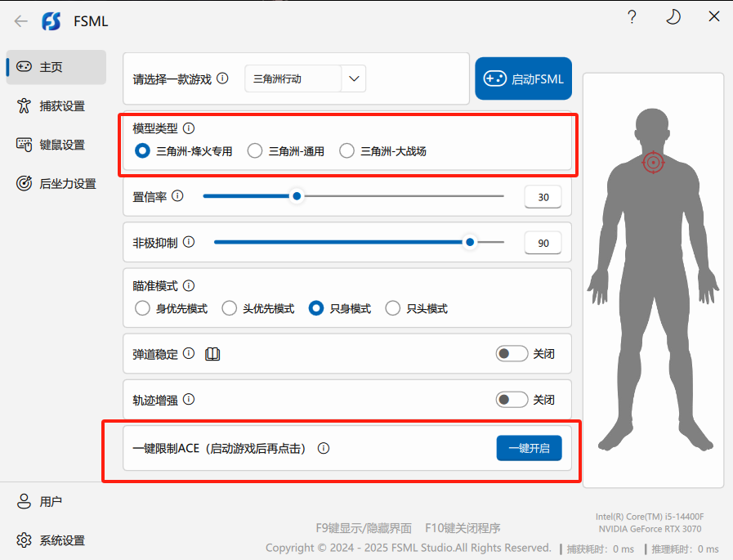Open the book icon beside 弹道稳定
The image size is (733, 560).
[212, 354]
